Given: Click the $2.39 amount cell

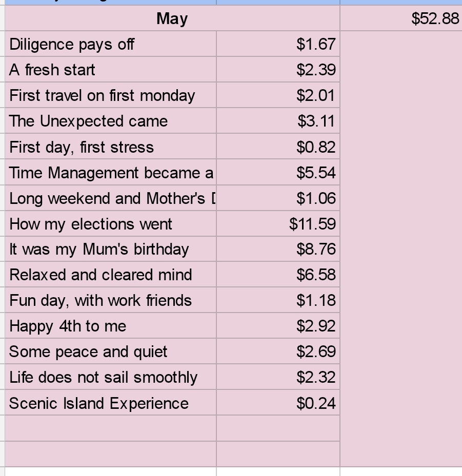Looking at the screenshot, I should (x=278, y=70).
